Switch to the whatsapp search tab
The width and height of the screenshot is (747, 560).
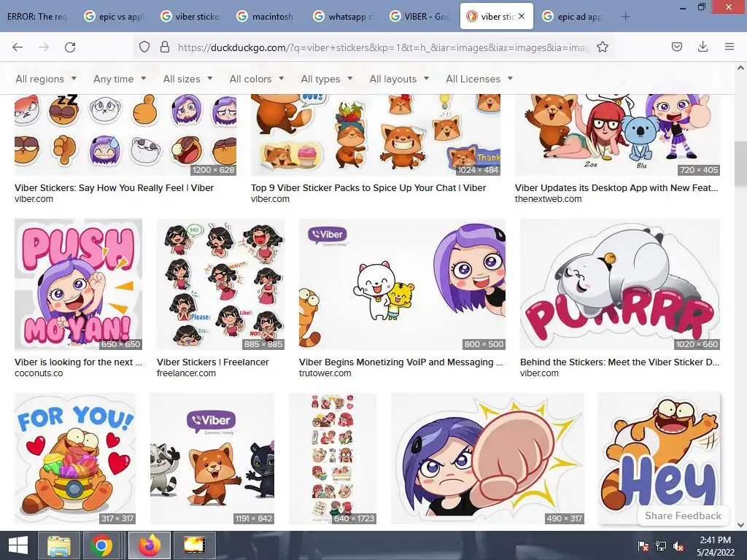343,16
